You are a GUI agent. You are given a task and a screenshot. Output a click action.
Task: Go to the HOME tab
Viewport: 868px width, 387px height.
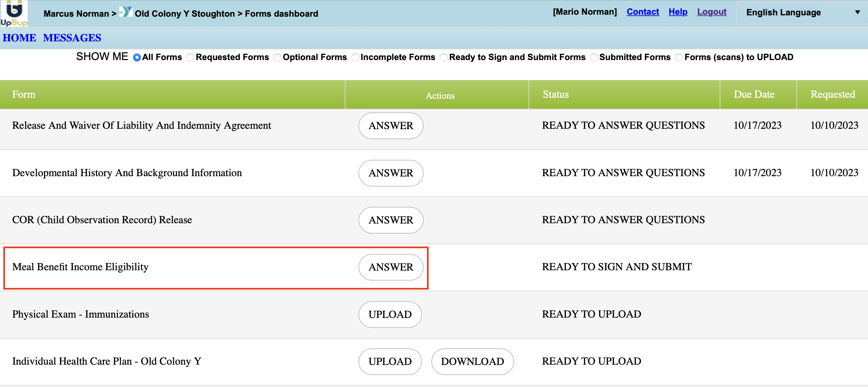pyautogui.click(x=19, y=38)
